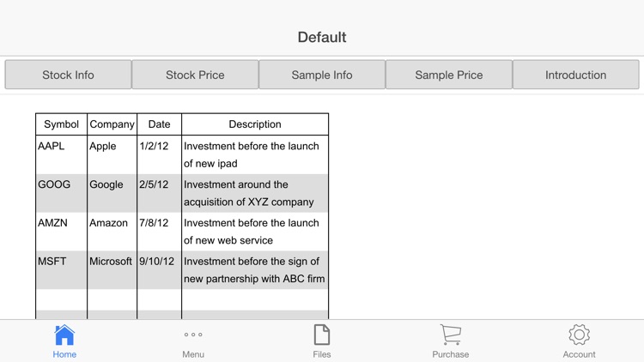Tap the Home house icon
The image size is (644, 362).
pyautogui.click(x=64, y=335)
